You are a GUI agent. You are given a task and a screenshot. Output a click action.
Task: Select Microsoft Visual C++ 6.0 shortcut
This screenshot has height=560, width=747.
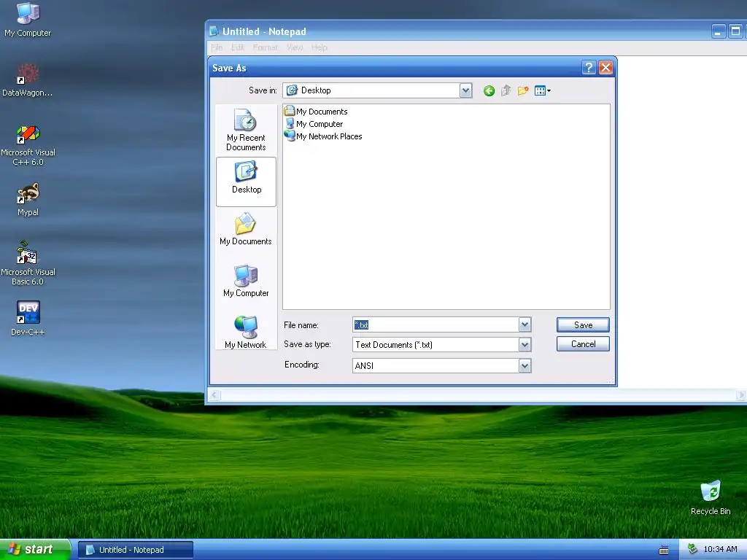point(28,145)
